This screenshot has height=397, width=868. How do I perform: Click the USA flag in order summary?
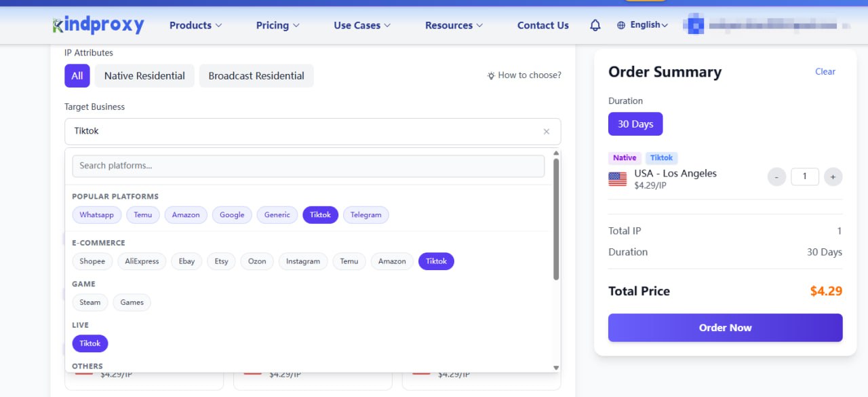tap(617, 179)
